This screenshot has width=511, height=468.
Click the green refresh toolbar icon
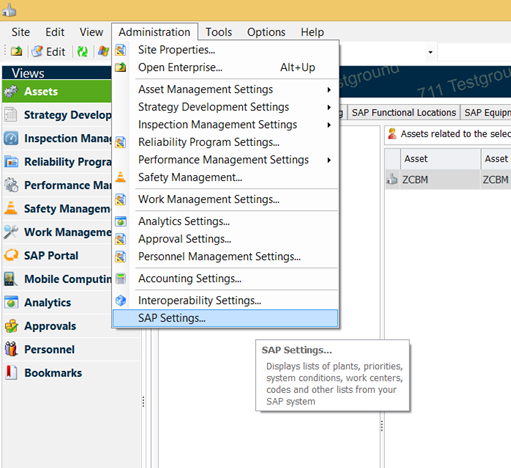click(x=82, y=51)
